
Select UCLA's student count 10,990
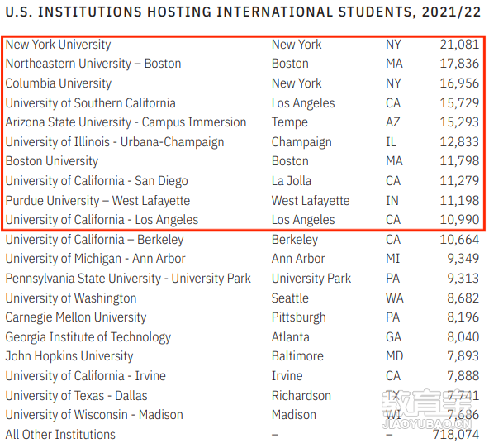459,220
